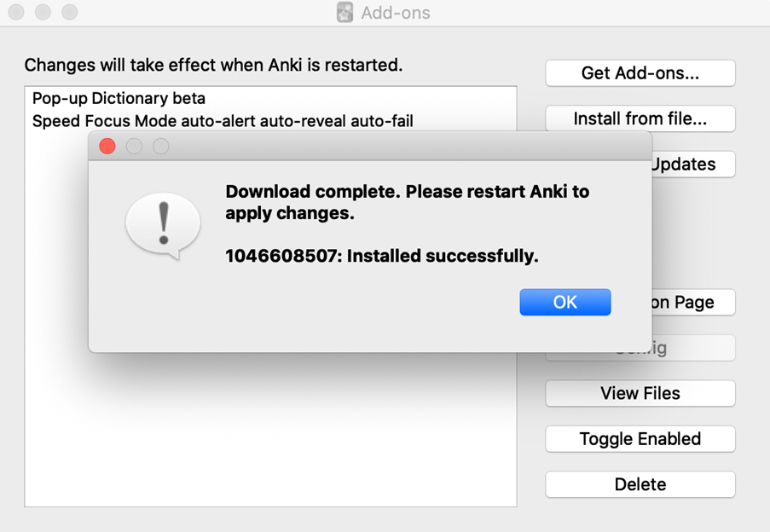Click the dialog's gray zoom circle

161,147
